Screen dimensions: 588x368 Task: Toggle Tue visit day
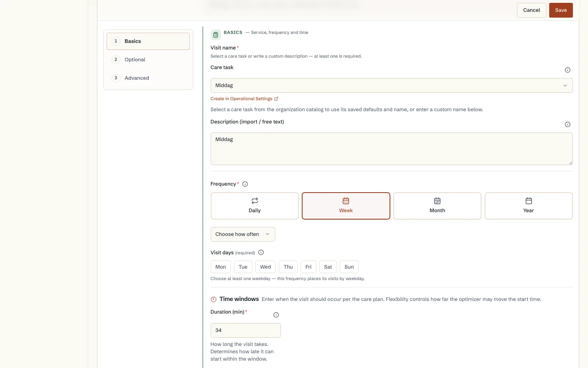click(243, 267)
